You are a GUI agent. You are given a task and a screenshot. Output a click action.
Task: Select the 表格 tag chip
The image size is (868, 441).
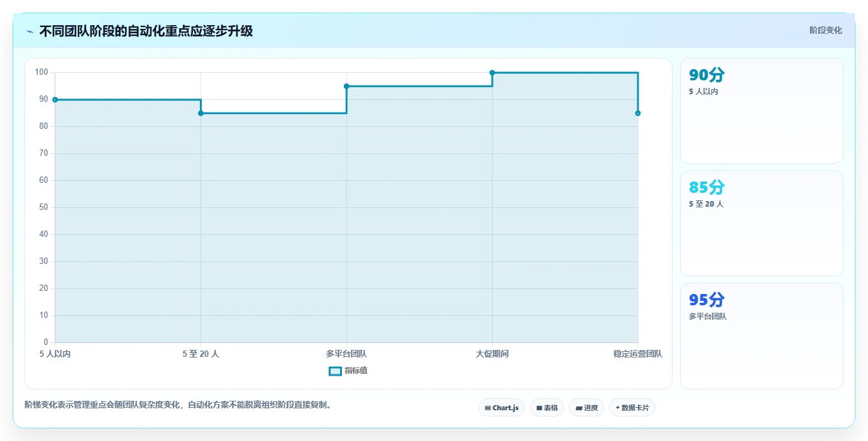point(547,408)
